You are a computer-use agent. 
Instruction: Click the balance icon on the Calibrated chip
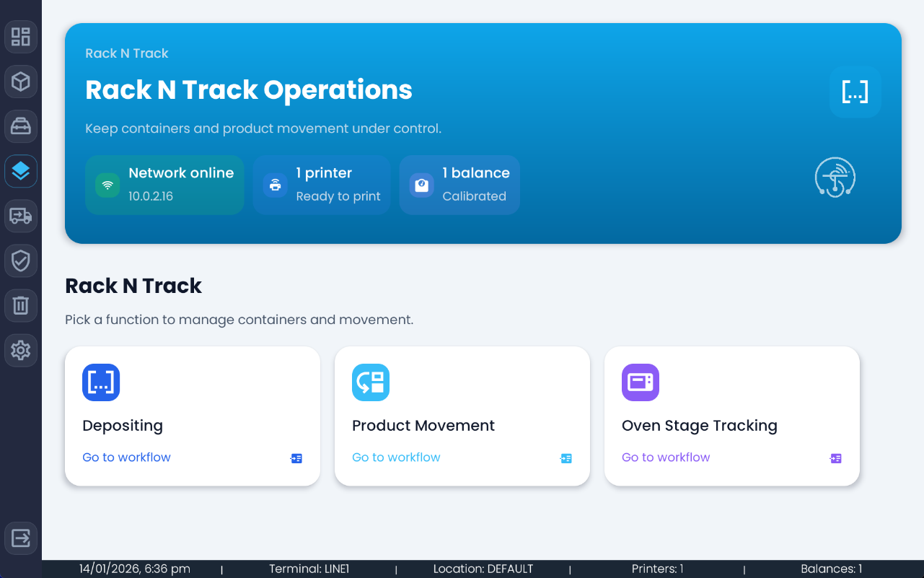click(x=421, y=185)
